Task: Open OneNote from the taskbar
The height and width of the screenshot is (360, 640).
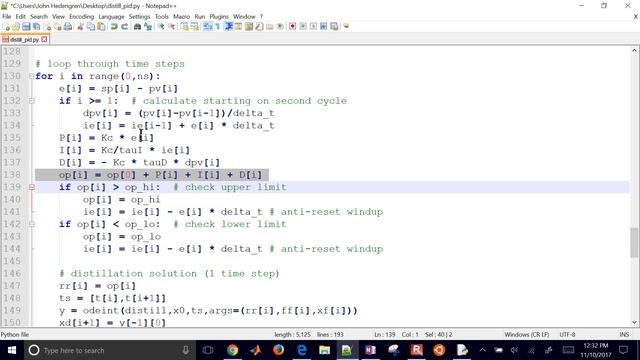Action: click(x=370, y=350)
